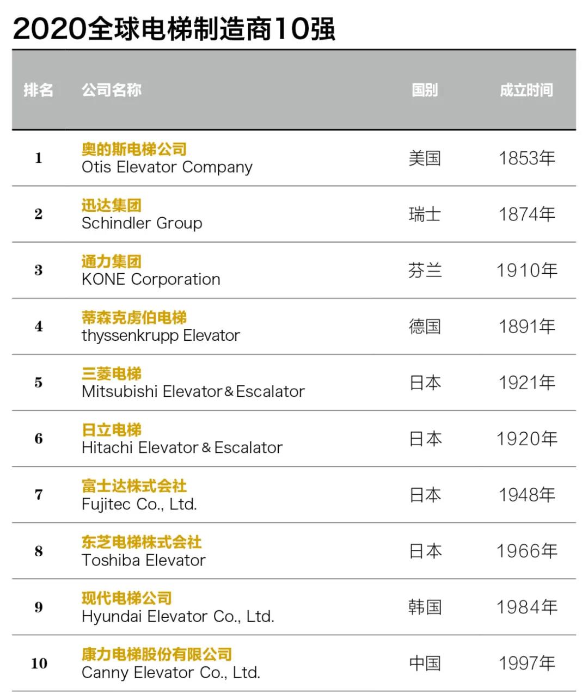
Task: Select Canny Elevator Co., Ltd. entry
Action: pos(170,673)
